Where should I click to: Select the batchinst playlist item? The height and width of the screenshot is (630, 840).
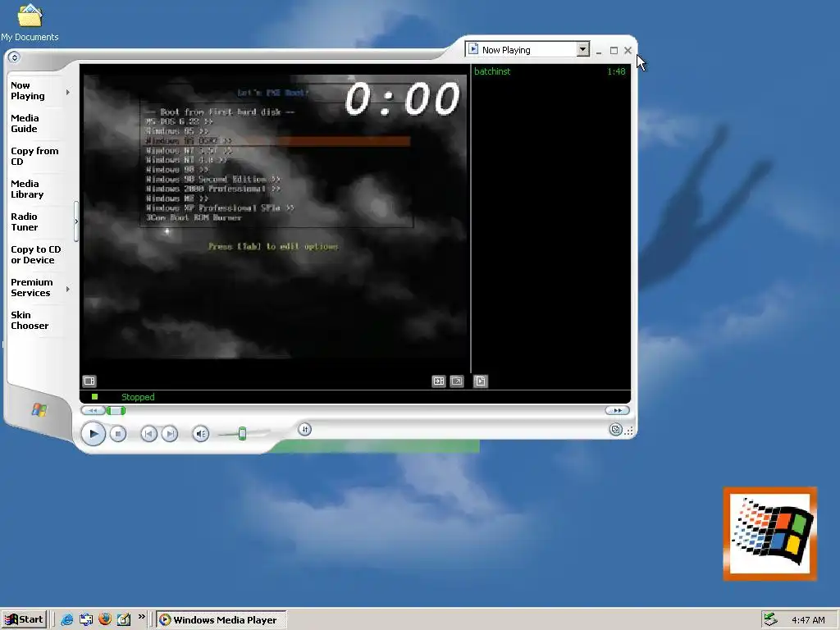coord(492,71)
